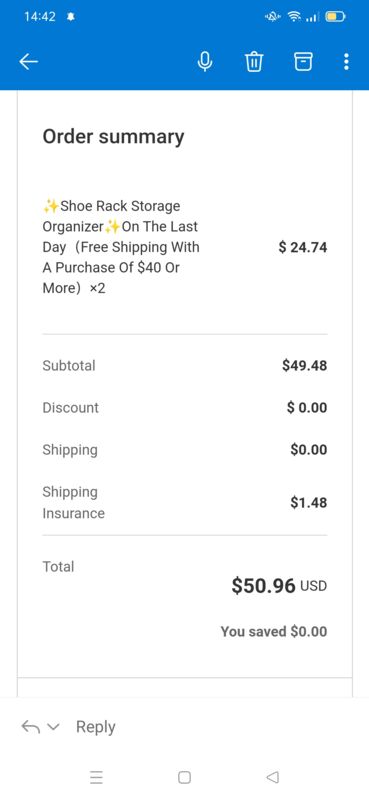Viewport: 369px width, 800px height.
Task: Tap the battery indicator in status bar
Action: 336,17
